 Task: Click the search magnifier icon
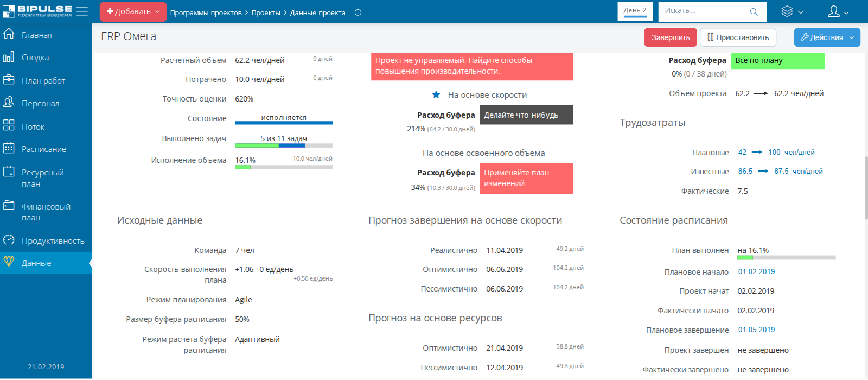coord(754,11)
